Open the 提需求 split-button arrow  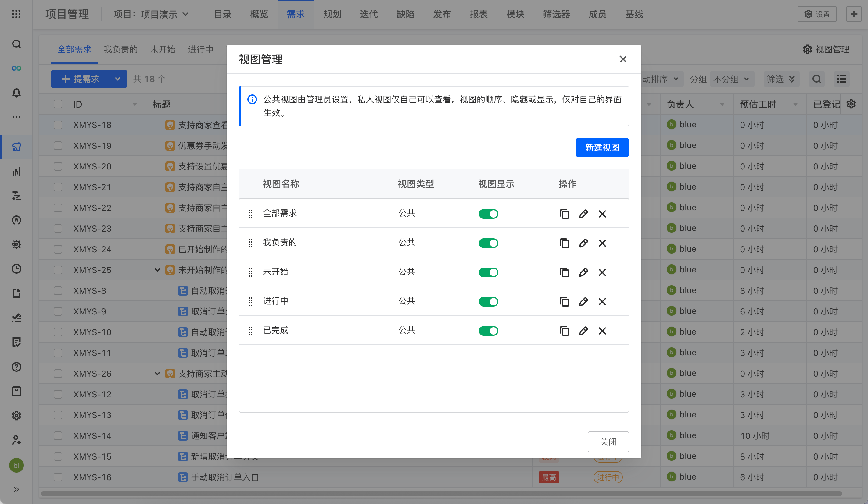coord(118,79)
